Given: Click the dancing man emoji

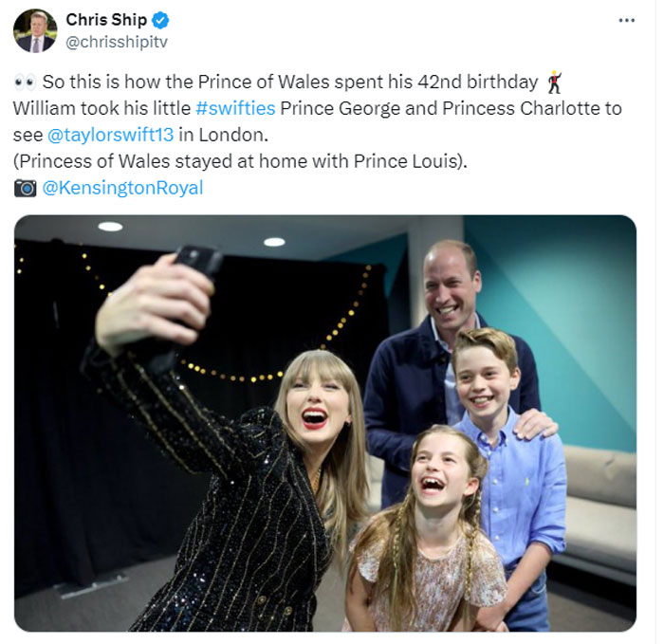Looking at the screenshot, I should tap(554, 83).
